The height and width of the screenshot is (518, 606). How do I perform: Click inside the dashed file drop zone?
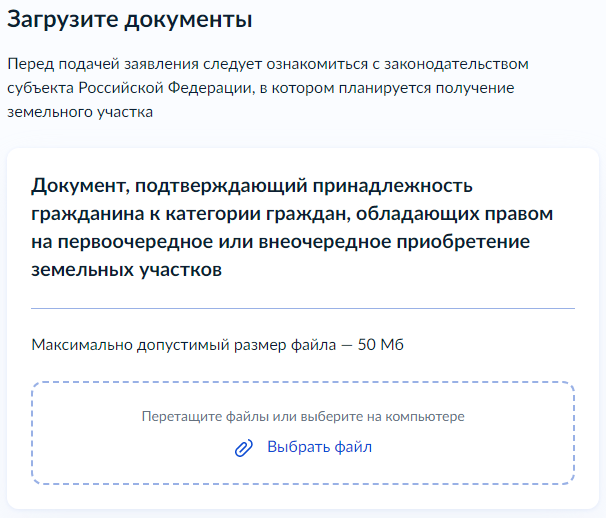click(x=303, y=433)
